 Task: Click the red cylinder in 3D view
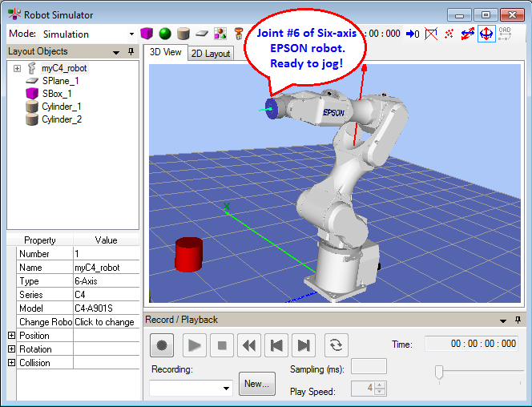188,255
